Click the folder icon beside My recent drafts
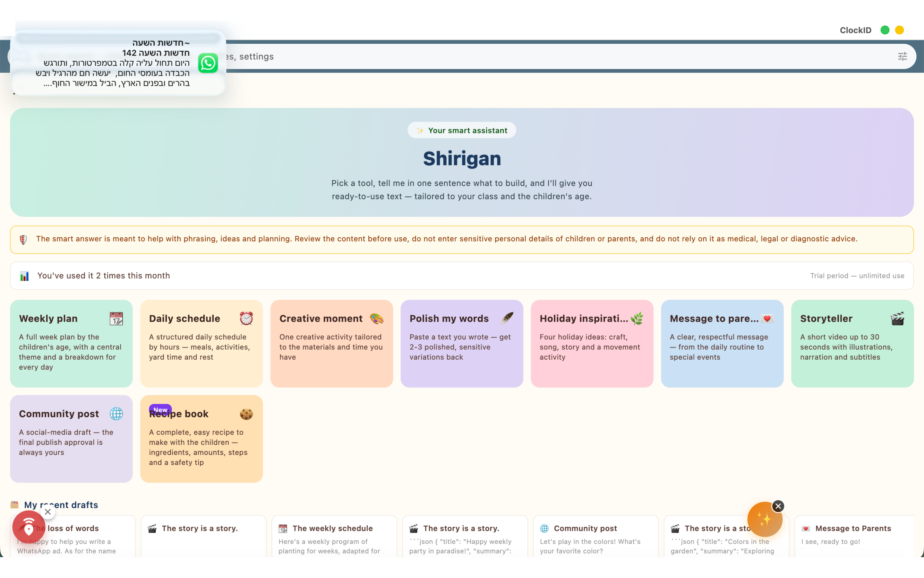The image size is (924, 578). (15, 504)
